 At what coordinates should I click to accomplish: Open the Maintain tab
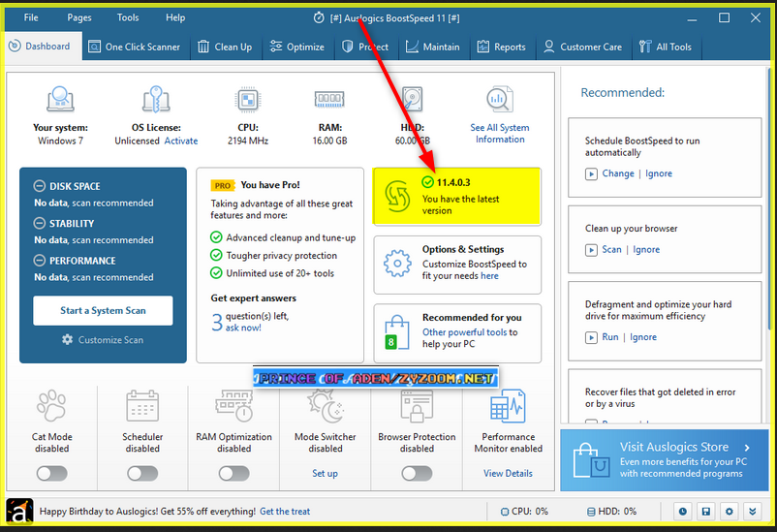click(x=432, y=47)
